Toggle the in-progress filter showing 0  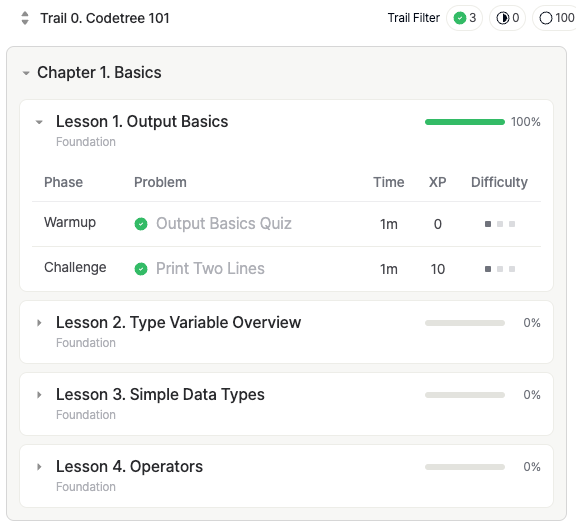[x=507, y=18]
